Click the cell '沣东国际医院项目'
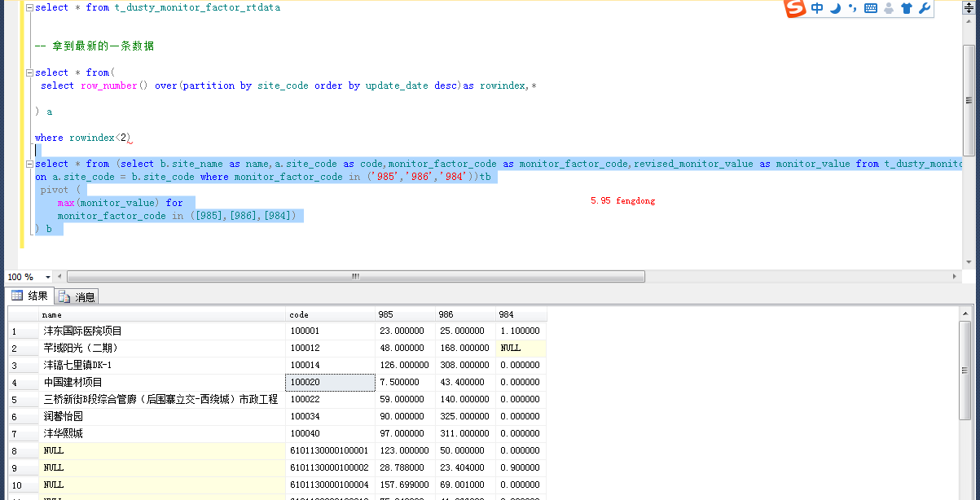The height and width of the screenshot is (500, 980). 163,331
